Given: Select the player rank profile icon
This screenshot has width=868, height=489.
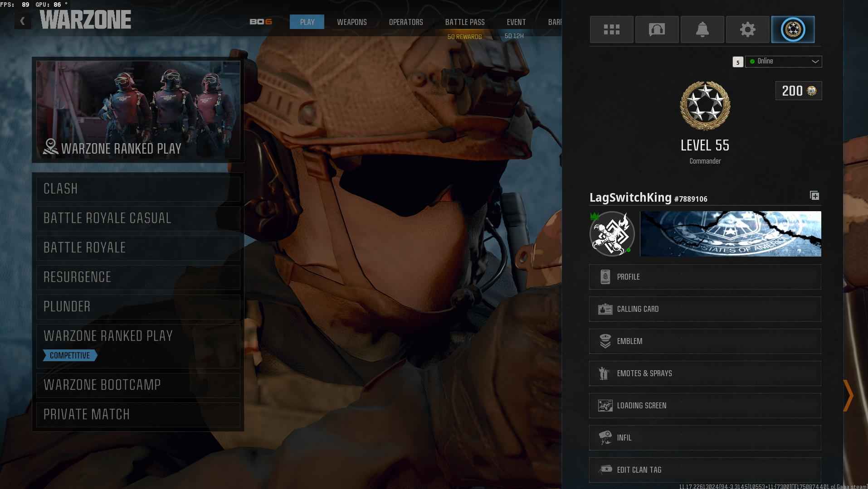Looking at the screenshot, I should (x=793, y=29).
